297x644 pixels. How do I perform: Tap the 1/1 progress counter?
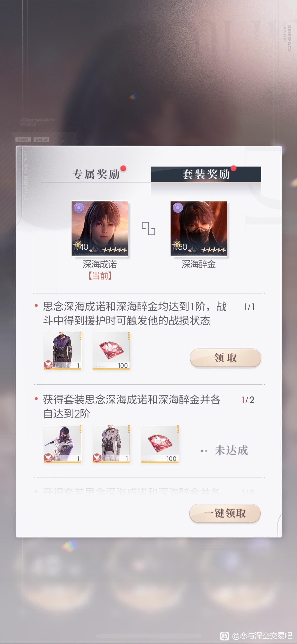pos(249,307)
